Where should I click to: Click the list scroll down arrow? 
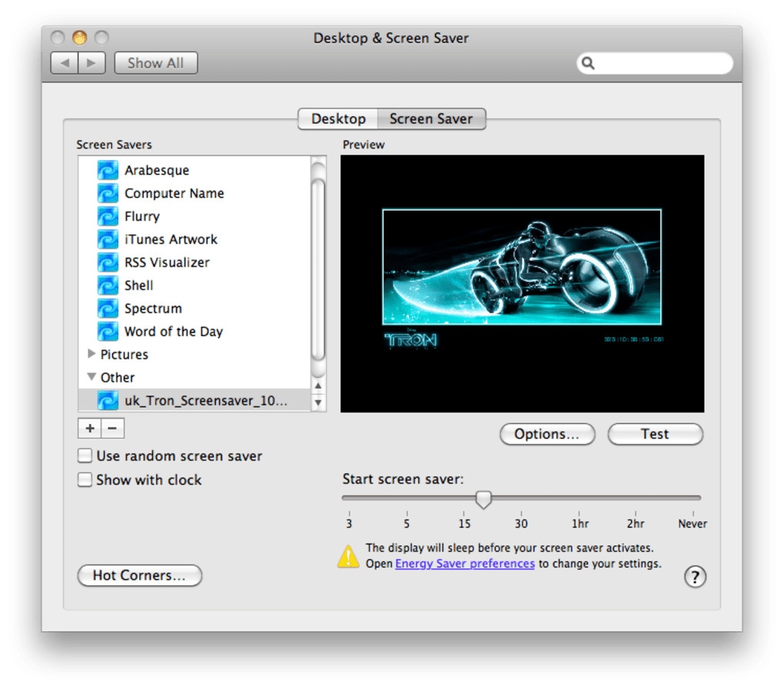318,402
